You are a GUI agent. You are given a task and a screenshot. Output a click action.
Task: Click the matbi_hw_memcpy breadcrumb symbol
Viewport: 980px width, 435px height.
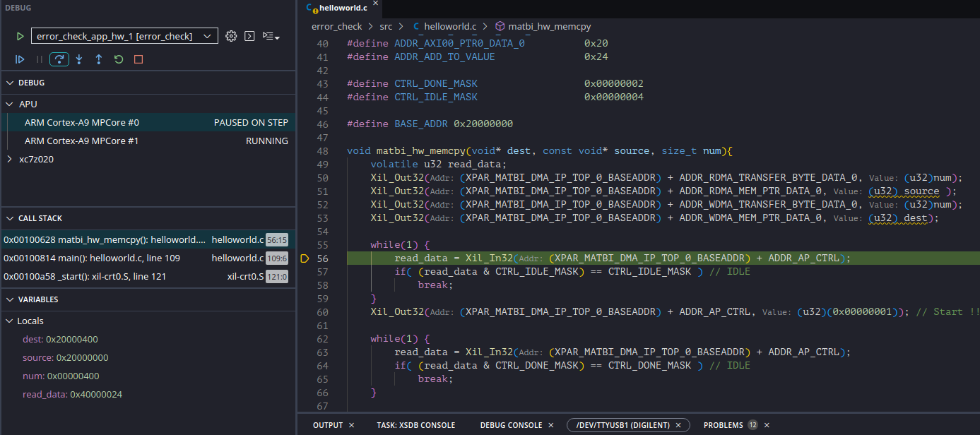click(549, 26)
